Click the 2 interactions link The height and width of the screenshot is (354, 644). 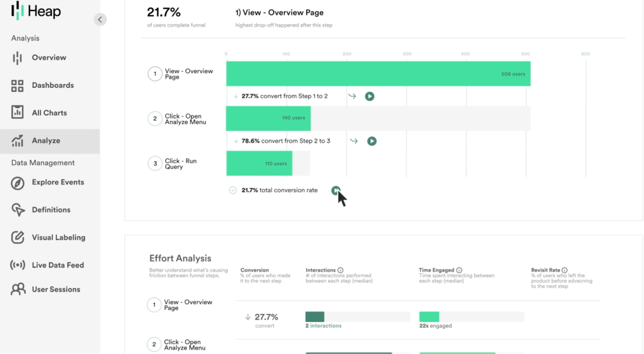[x=323, y=326]
